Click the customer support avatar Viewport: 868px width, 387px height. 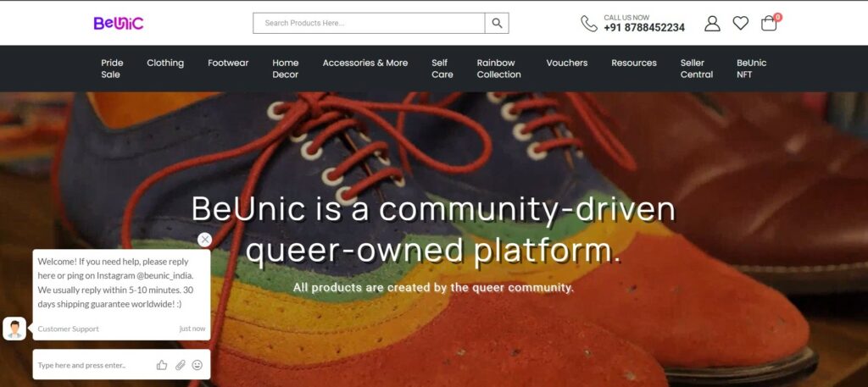(14, 329)
